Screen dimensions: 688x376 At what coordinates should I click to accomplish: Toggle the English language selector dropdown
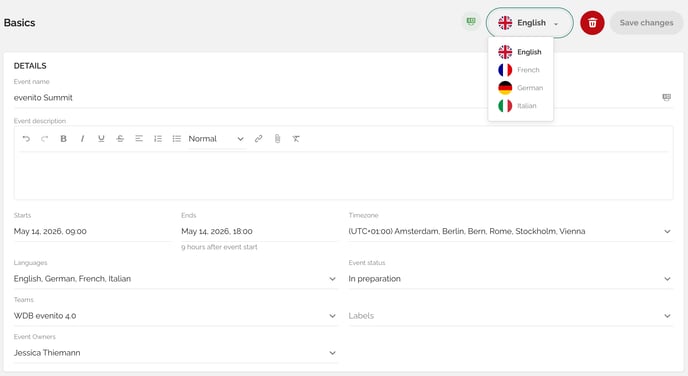[x=529, y=23]
